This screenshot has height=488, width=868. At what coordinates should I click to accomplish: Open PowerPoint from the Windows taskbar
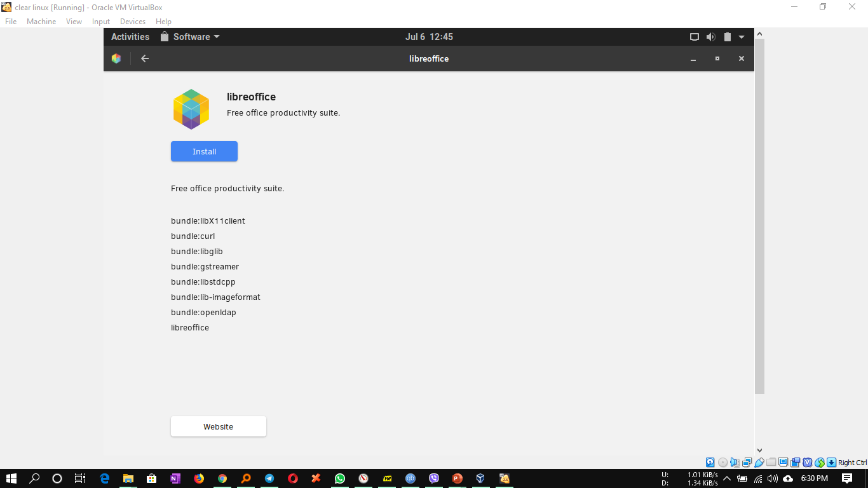pos(458,478)
